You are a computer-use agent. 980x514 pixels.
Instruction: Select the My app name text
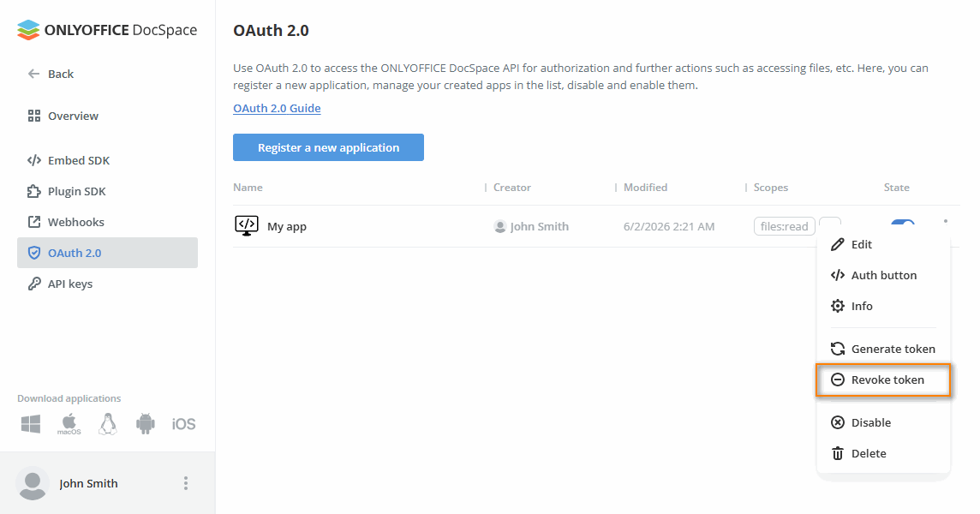[287, 226]
